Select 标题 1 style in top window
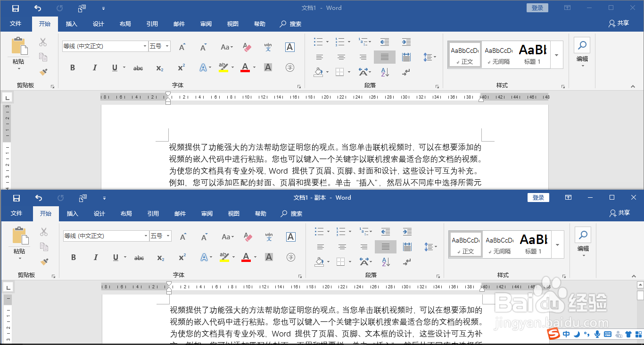 click(x=533, y=55)
